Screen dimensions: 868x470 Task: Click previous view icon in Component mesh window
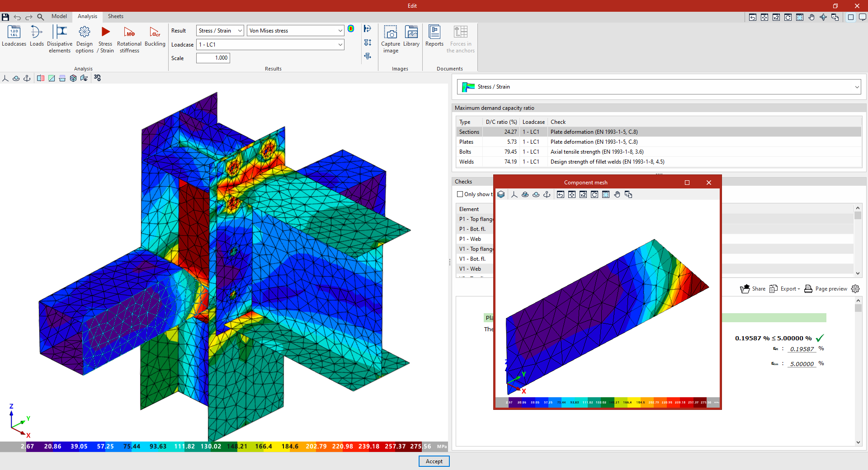tap(561, 194)
